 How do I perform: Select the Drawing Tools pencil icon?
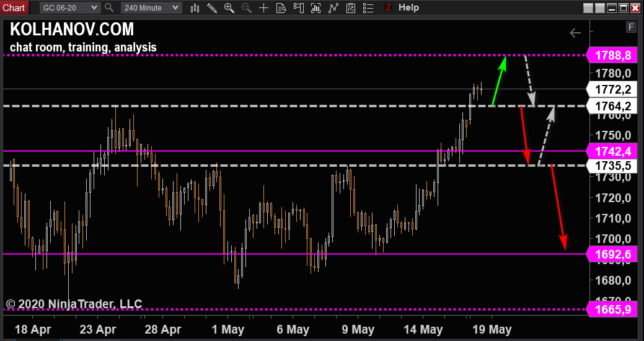pyautogui.click(x=212, y=8)
